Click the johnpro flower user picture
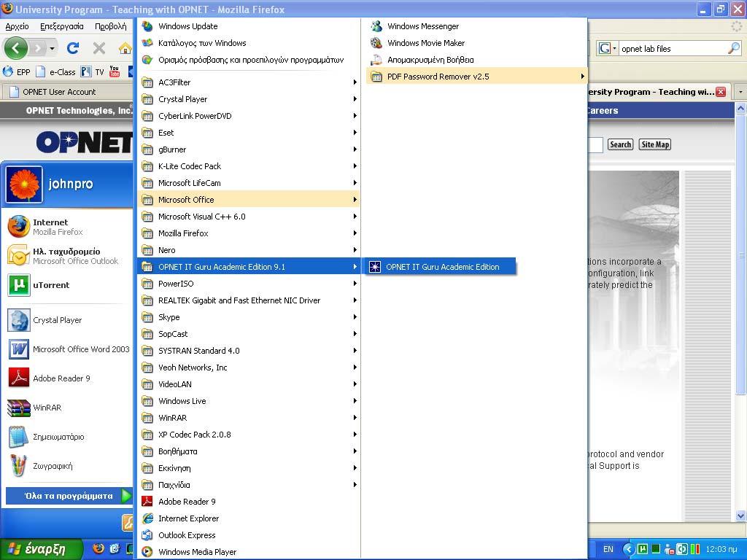747x560 pixels. tap(24, 184)
